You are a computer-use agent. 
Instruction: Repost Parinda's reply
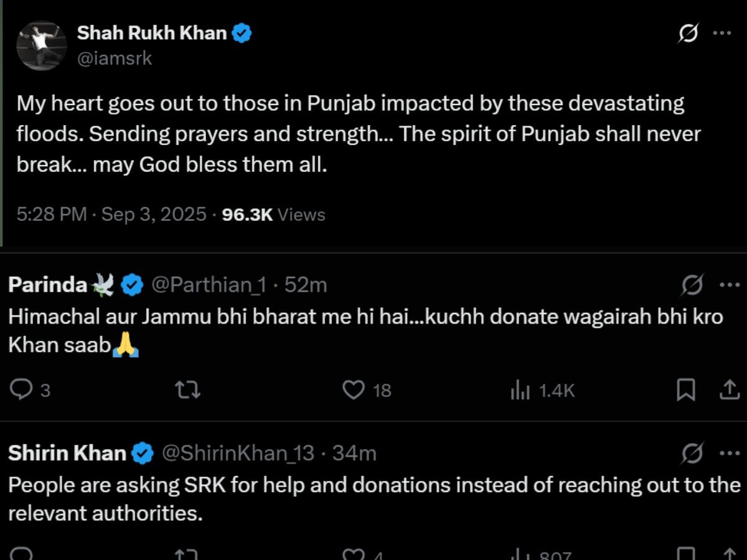[187, 390]
